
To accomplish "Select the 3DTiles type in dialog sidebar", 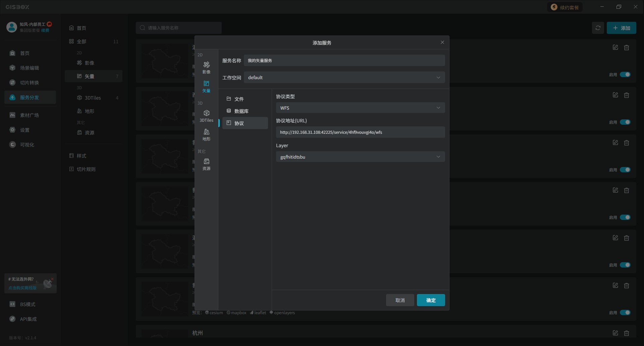I will 206,116.
